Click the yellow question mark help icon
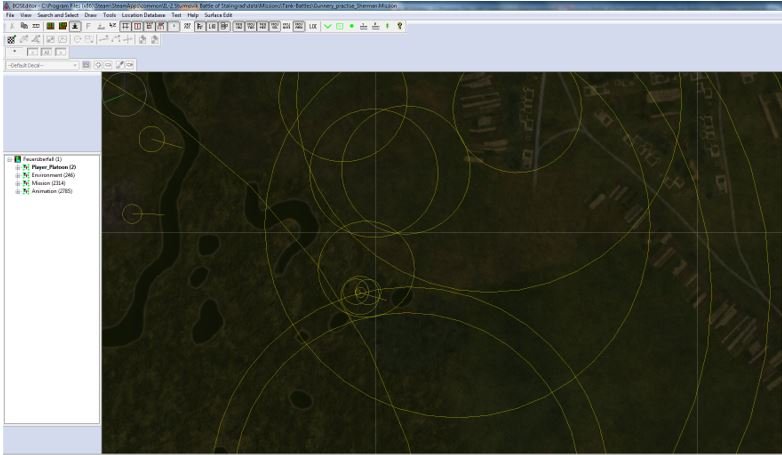This screenshot has width=782, height=455. 400,27
